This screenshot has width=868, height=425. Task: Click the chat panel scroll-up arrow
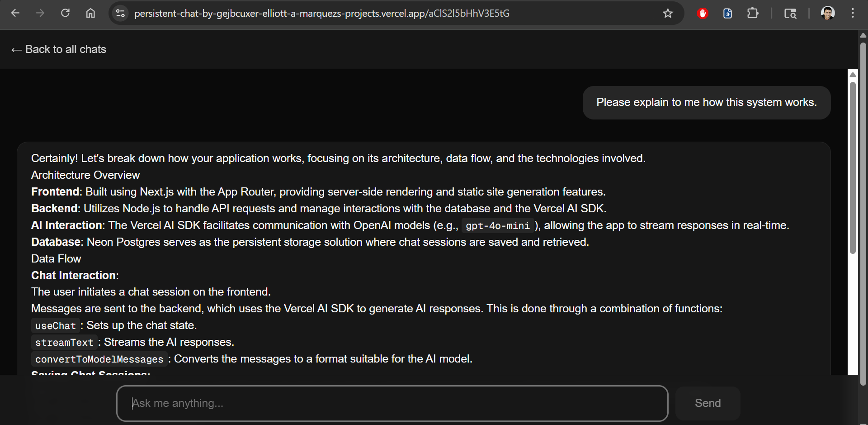[x=853, y=75]
